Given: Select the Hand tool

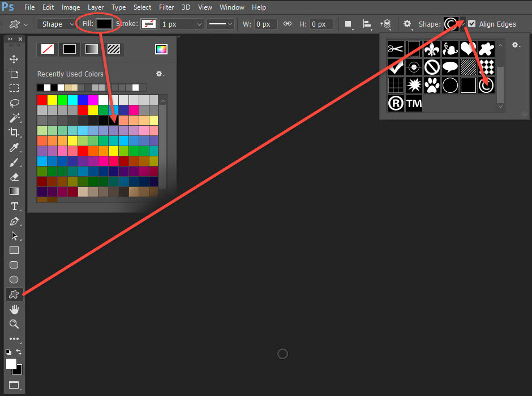Looking at the screenshot, I should [x=14, y=309].
